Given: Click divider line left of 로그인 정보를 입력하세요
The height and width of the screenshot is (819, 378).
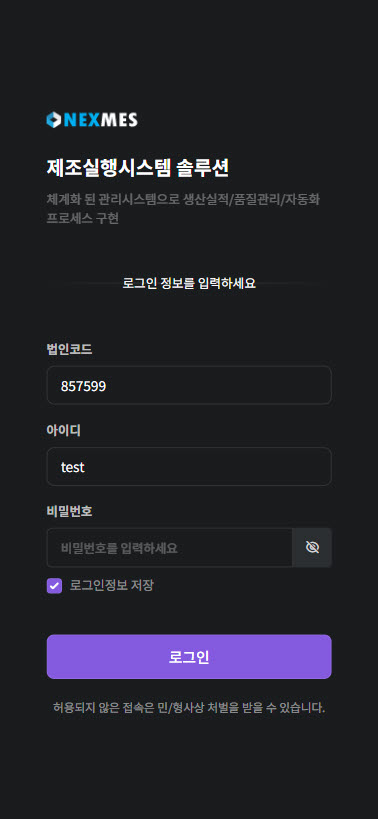Looking at the screenshot, I should (82, 284).
